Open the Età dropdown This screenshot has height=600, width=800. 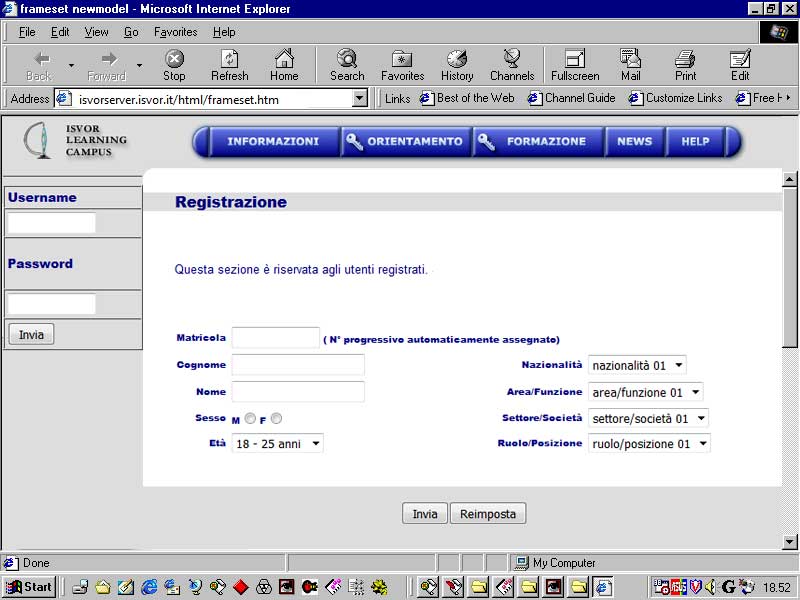(x=278, y=443)
